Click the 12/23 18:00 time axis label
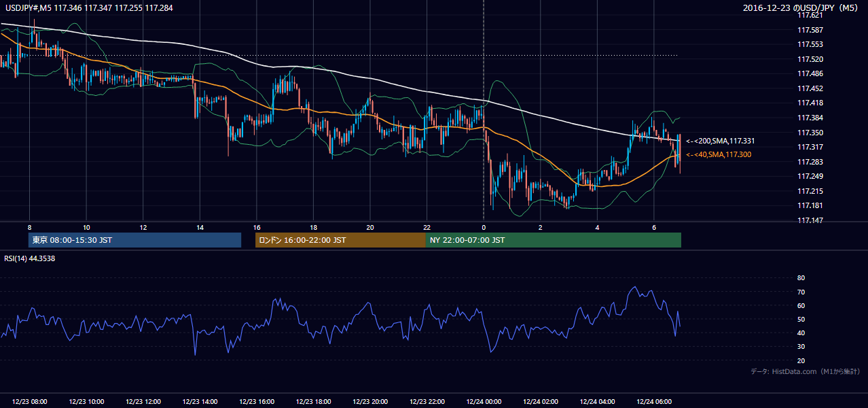 click(313, 402)
